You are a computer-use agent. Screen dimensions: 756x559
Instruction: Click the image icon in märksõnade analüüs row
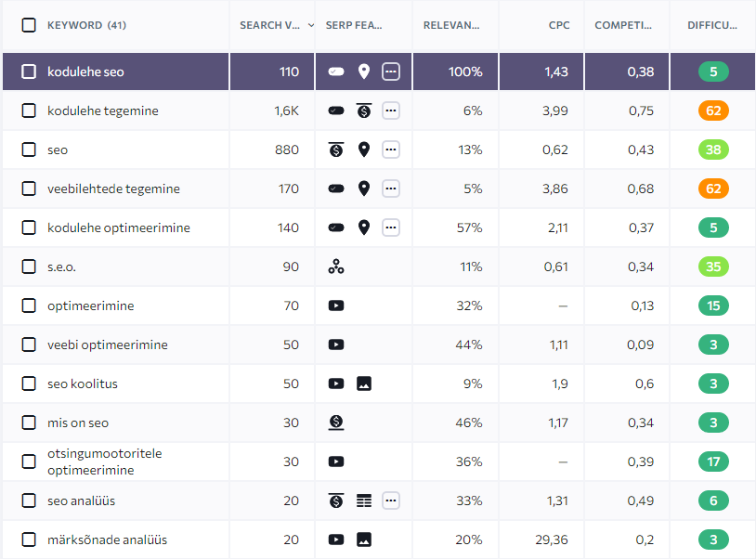[x=364, y=539]
